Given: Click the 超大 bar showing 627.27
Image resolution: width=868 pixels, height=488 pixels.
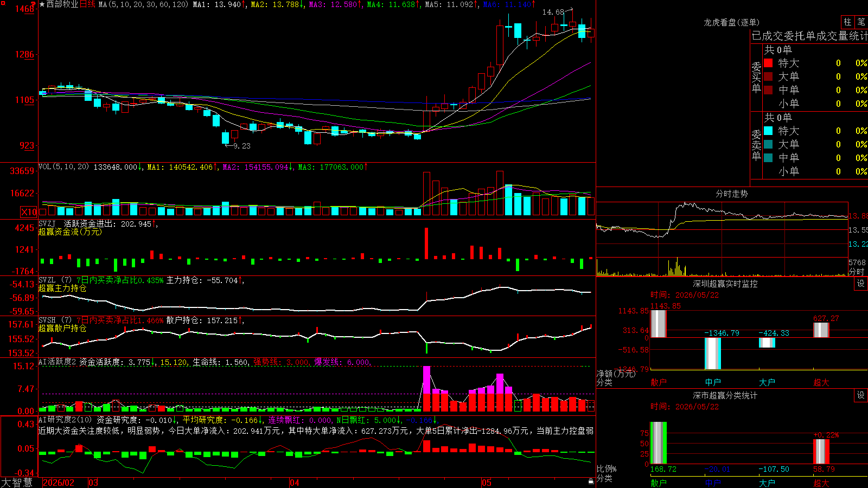Looking at the screenshot, I should (x=821, y=330).
